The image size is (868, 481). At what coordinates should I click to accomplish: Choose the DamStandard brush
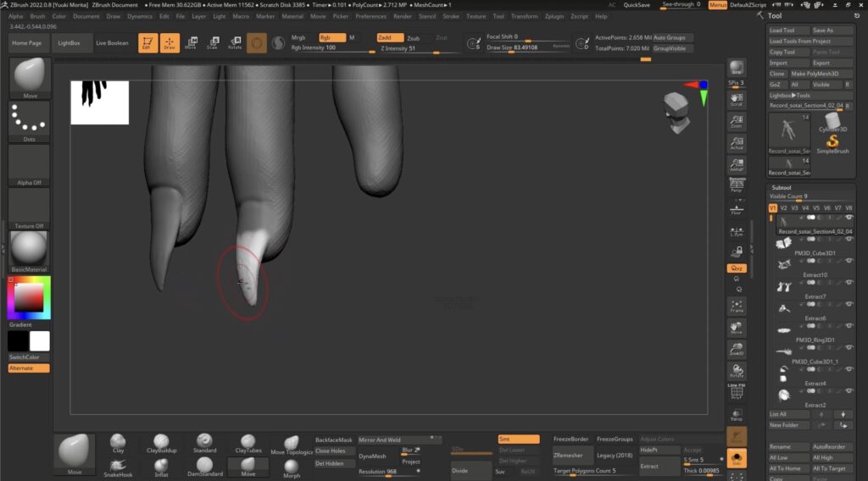(x=204, y=465)
